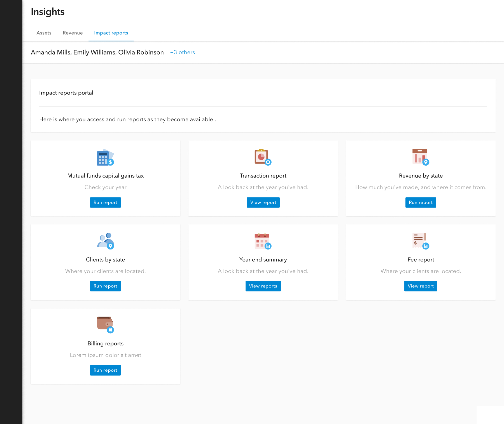The image size is (504, 424).
Task: Open the Revenue tab
Action: tap(73, 33)
